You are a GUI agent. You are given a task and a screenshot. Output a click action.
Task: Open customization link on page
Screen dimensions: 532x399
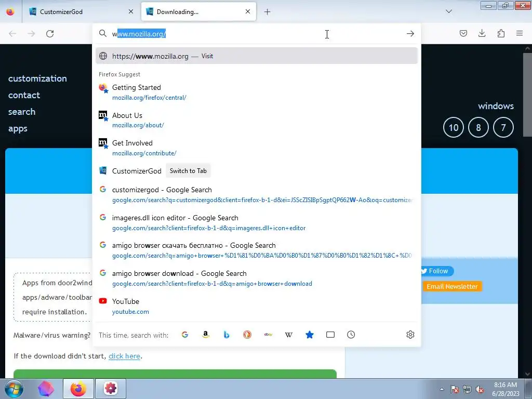pos(37,78)
